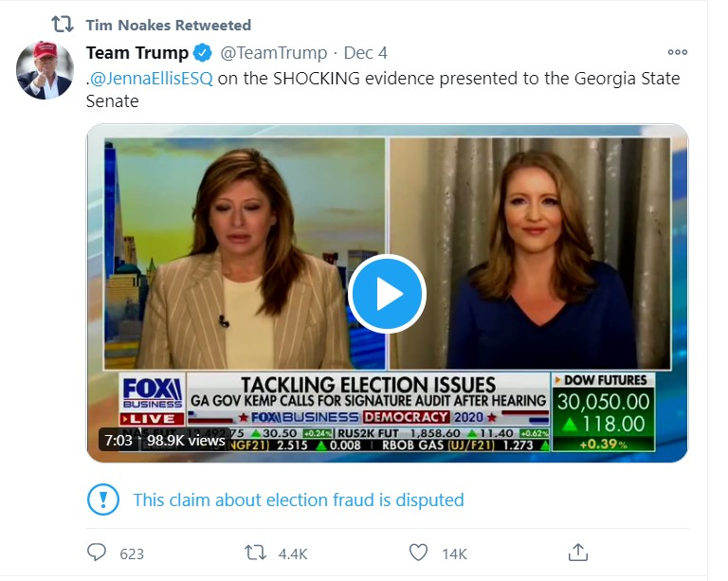Click "Tim Noakes Retweeted" label
The height and width of the screenshot is (581, 728).
(168, 26)
